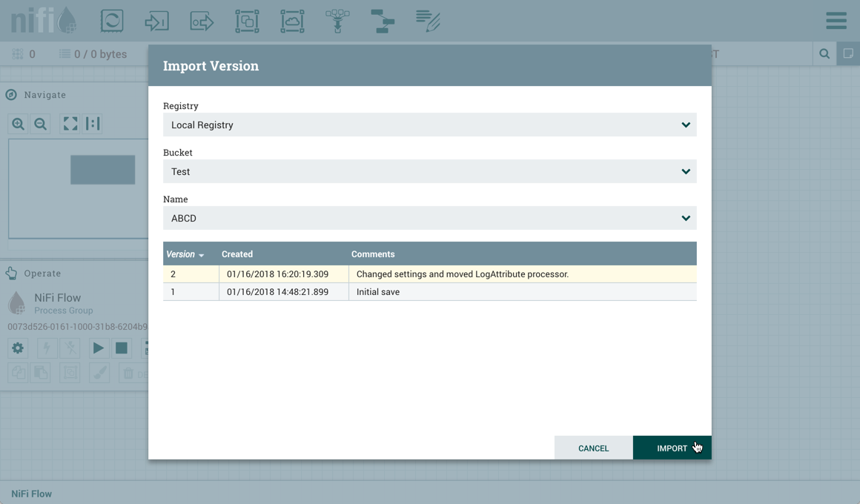Click the zoom in navigate icon
This screenshot has width=860, height=504.
[x=18, y=124]
